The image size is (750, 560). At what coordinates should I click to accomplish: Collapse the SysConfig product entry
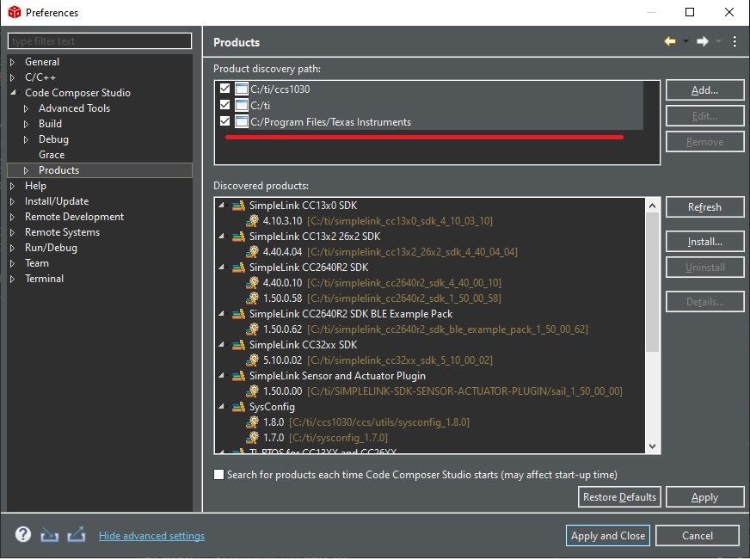coord(221,407)
